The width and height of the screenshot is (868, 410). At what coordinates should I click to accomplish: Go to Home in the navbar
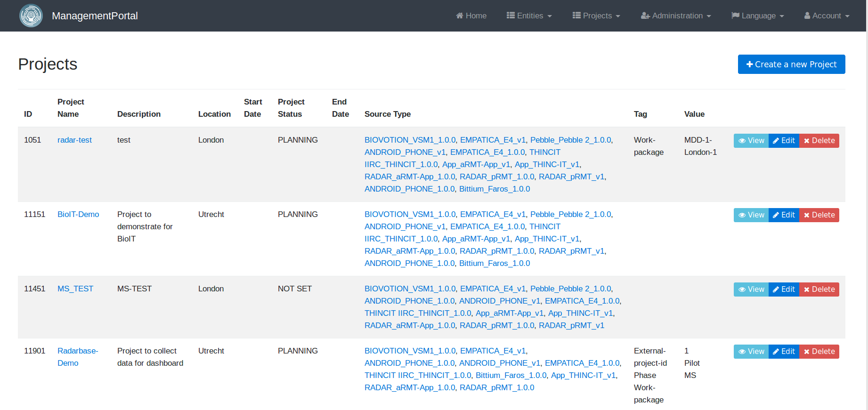(x=471, y=16)
